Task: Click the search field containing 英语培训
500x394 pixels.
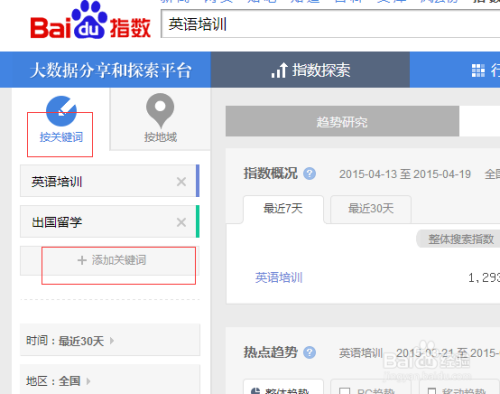Action: (x=330, y=24)
